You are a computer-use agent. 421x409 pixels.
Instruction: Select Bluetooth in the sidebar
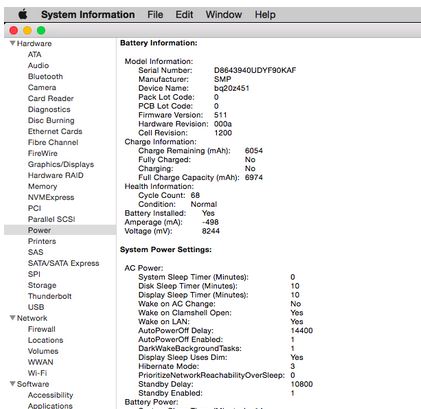[x=45, y=76]
